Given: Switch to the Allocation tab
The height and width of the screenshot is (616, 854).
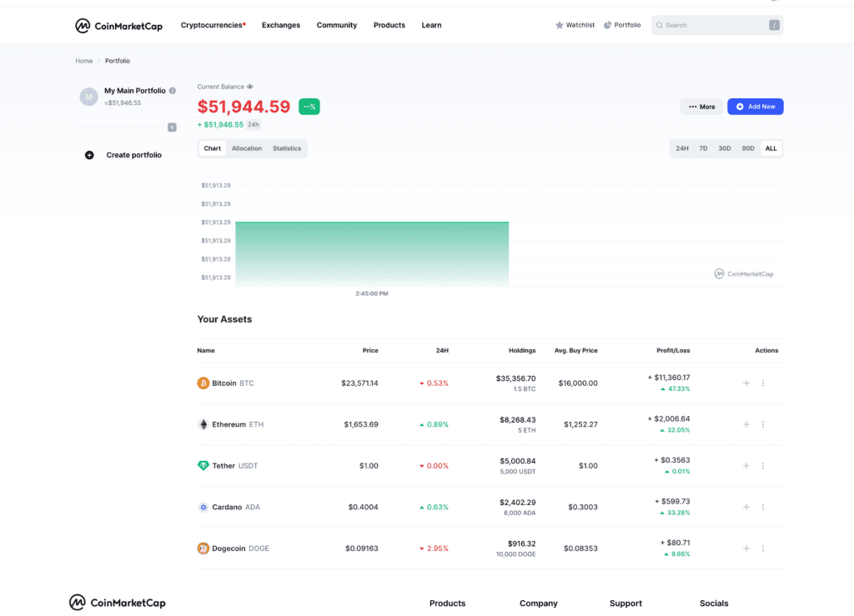Looking at the screenshot, I should click(247, 148).
